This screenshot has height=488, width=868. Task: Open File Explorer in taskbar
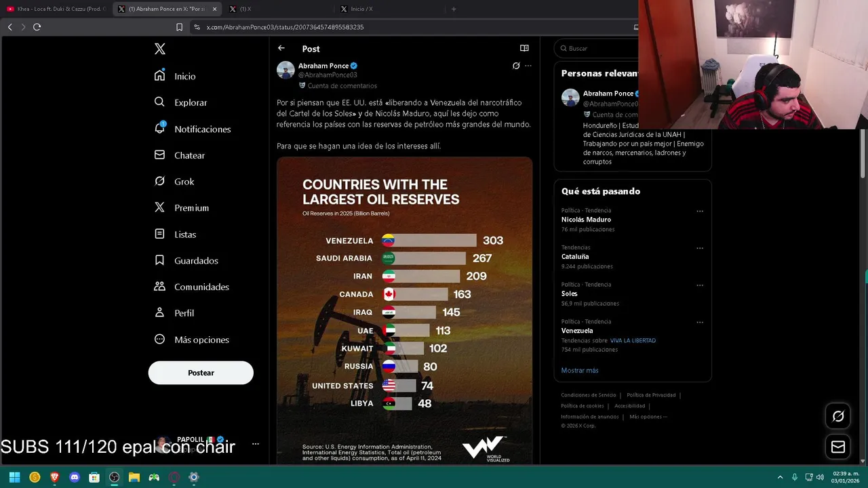[x=134, y=477]
